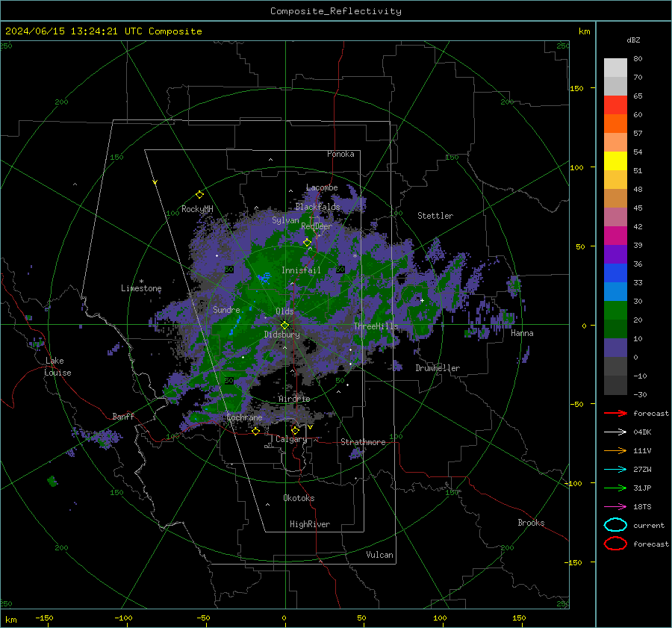This screenshot has width=672, height=628.
Task: Click the 18TS legend label
Action: click(642, 507)
